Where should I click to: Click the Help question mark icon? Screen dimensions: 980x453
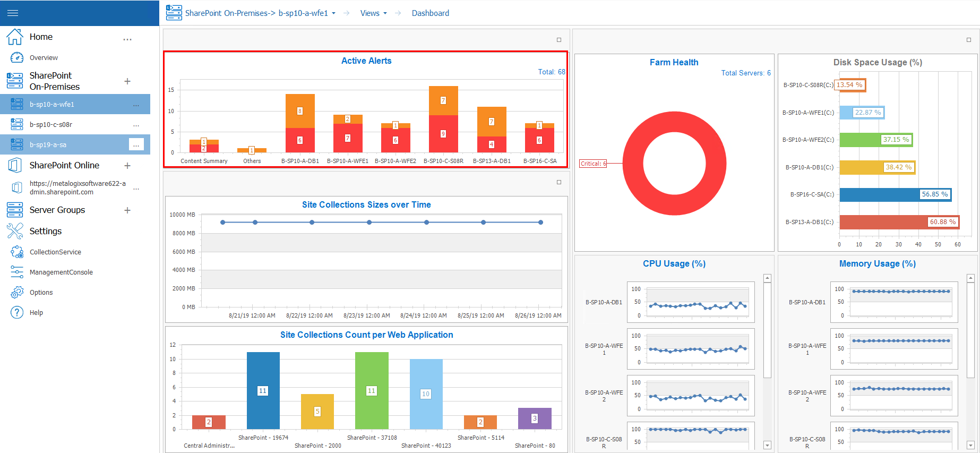tap(17, 312)
